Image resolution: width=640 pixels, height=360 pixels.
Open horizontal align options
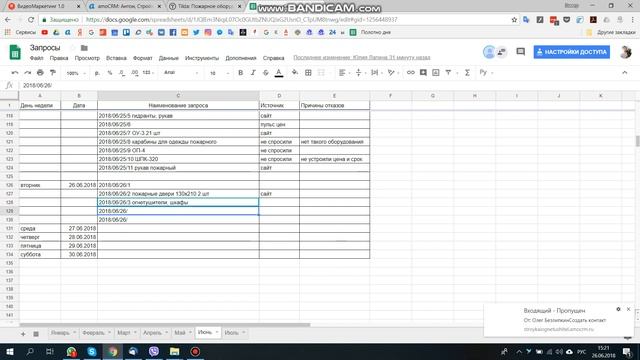(x=344, y=73)
